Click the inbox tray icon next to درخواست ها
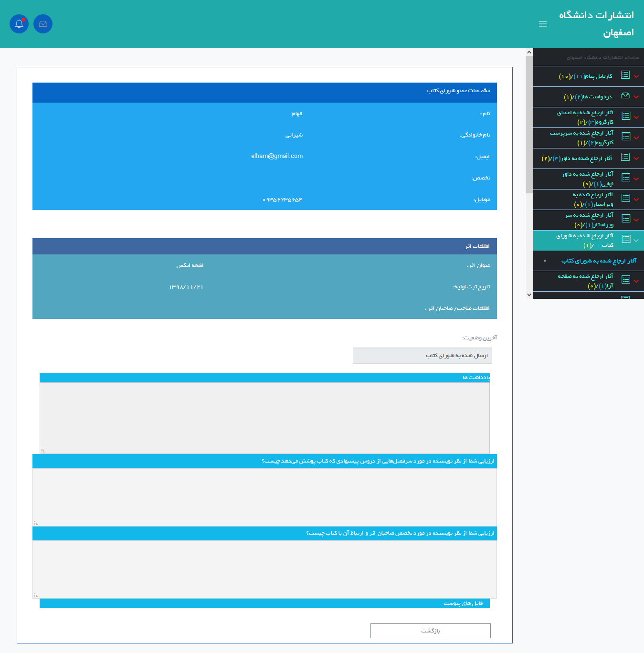The height and width of the screenshot is (653, 644). click(x=625, y=96)
